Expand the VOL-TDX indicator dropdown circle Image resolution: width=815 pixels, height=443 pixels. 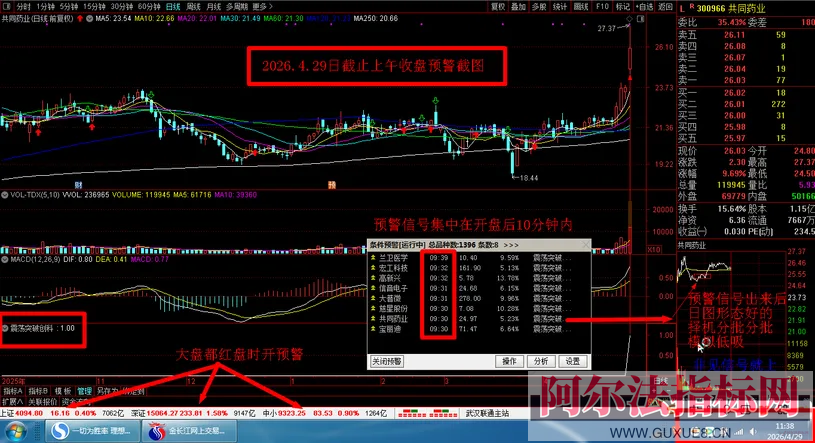(5, 195)
